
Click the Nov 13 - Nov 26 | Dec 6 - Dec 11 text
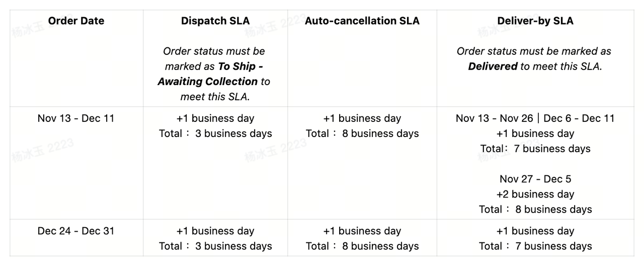click(x=535, y=118)
